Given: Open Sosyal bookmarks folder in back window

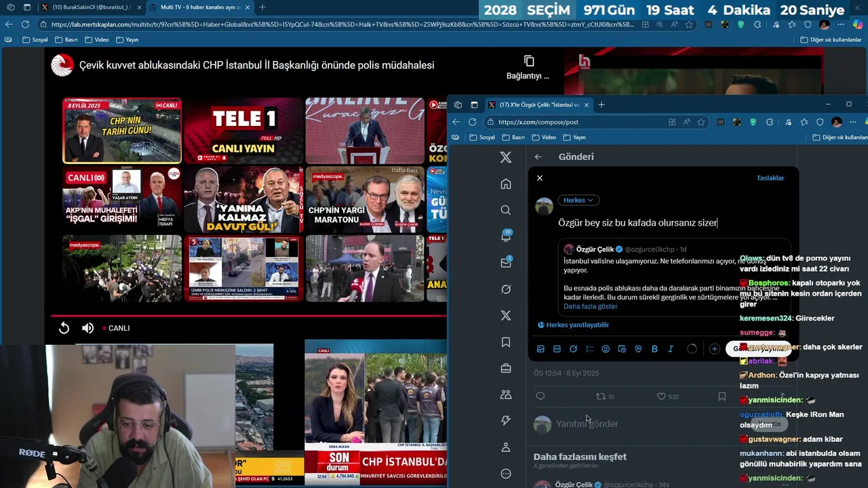Looking at the screenshot, I should point(35,39).
